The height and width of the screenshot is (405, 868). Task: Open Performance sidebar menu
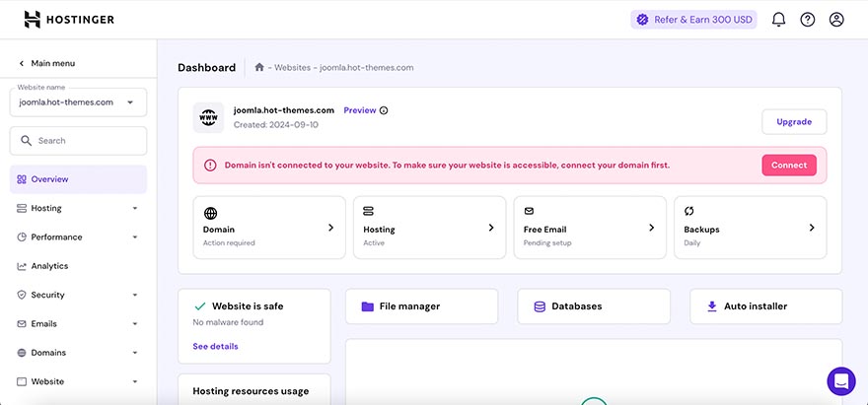[x=78, y=236]
